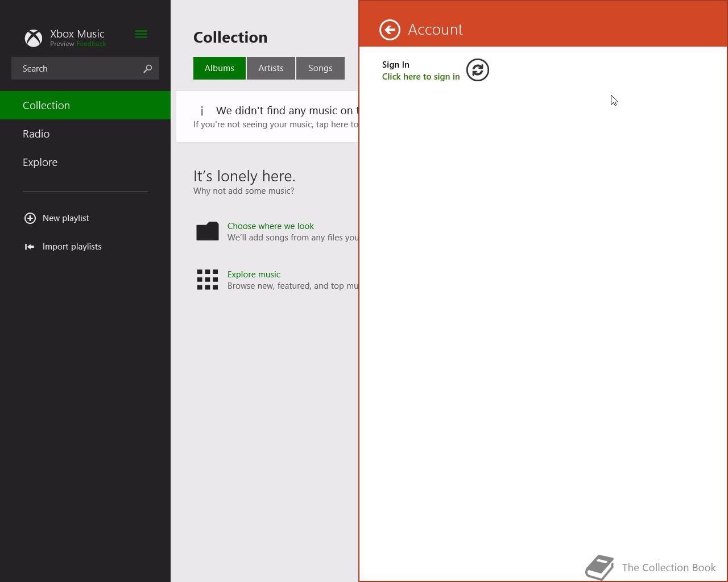Click the info icon in the music notice
Image resolution: width=728 pixels, height=582 pixels.
point(201,111)
